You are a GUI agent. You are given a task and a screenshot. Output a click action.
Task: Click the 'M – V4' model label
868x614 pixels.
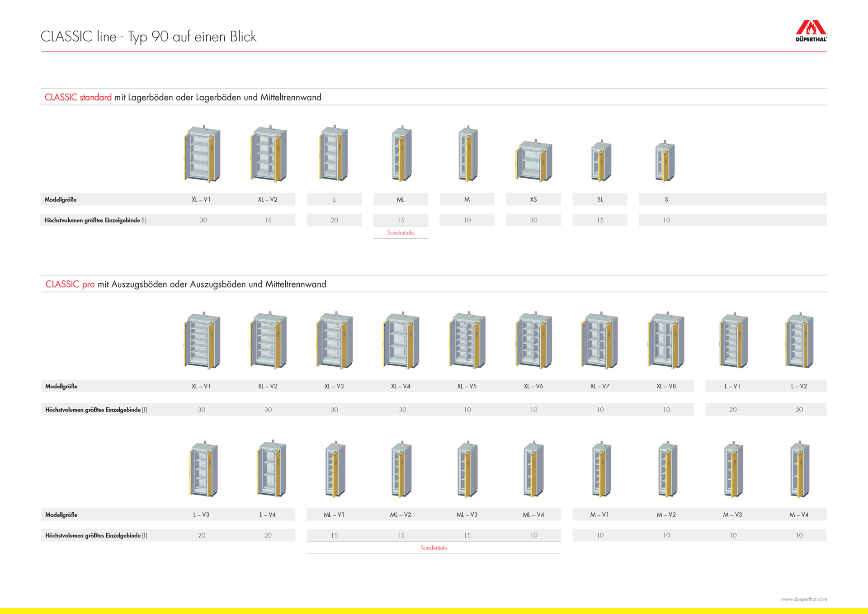click(x=799, y=515)
